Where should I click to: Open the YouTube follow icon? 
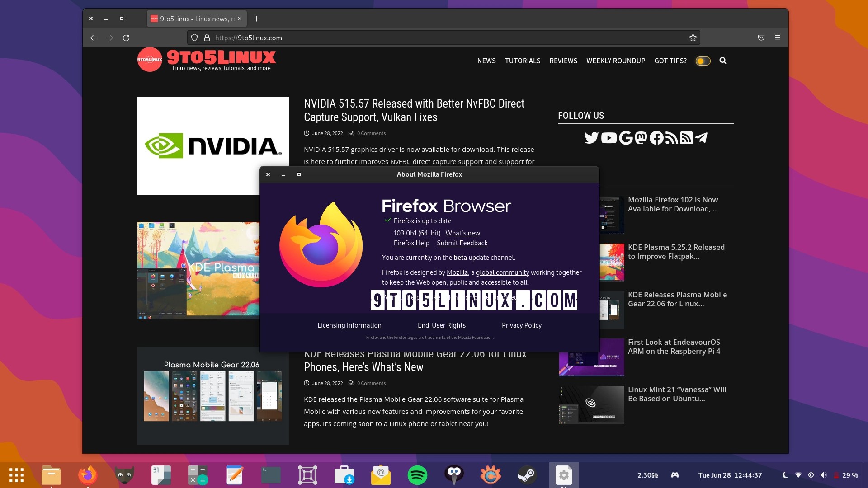[609, 138]
